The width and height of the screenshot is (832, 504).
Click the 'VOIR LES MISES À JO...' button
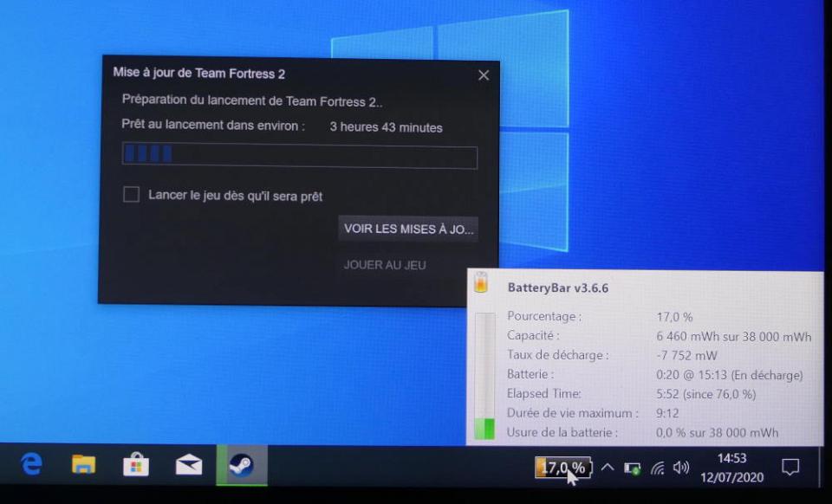[408, 229]
